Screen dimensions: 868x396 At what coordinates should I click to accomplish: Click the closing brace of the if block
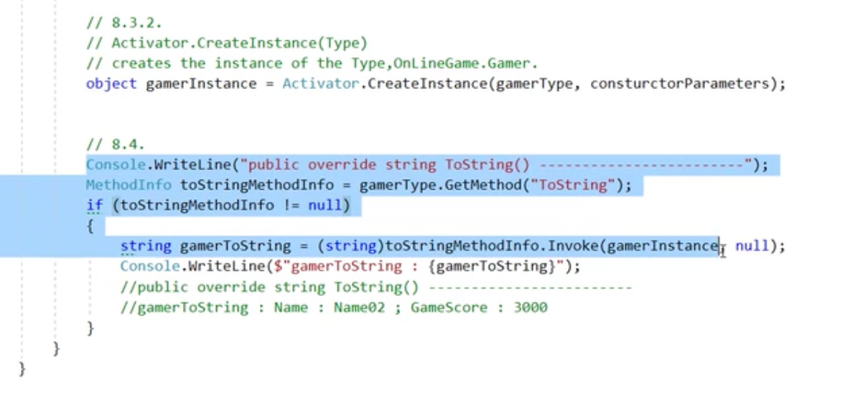point(90,328)
